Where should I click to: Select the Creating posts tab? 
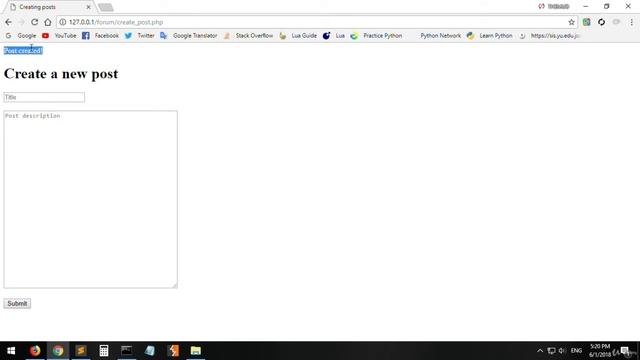pyautogui.click(x=48, y=7)
